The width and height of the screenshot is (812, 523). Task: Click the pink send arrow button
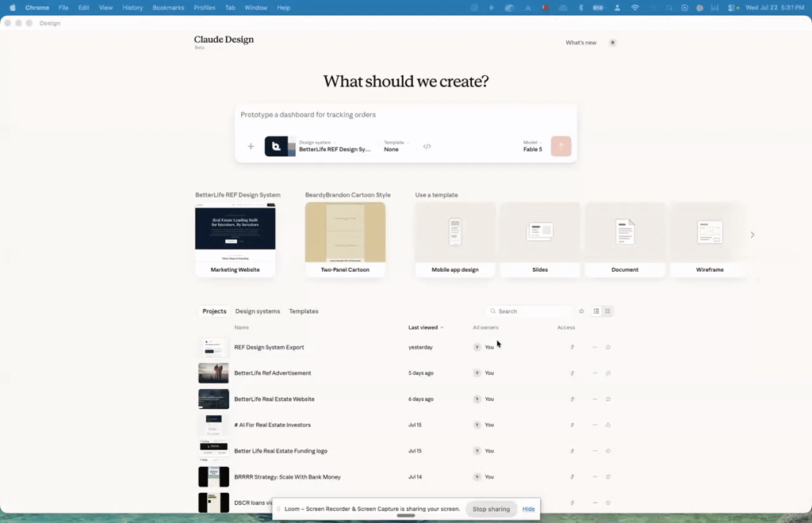click(x=561, y=147)
